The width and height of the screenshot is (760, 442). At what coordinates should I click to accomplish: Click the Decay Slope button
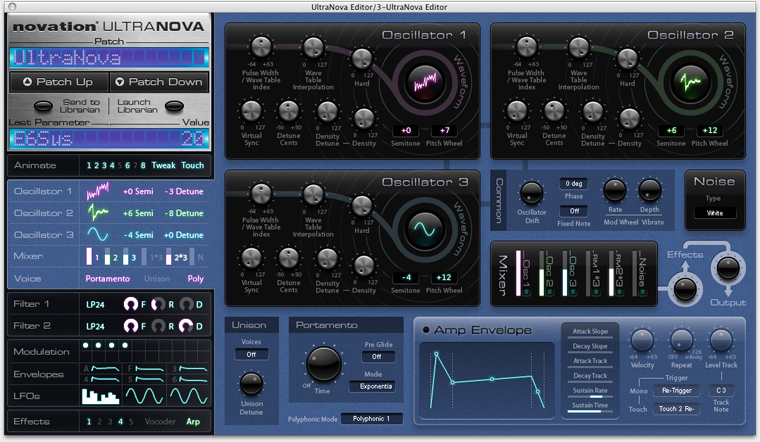[590, 346]
